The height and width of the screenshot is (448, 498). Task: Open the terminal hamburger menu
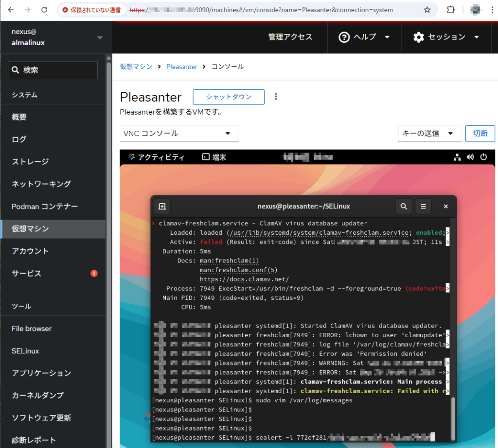[x=423, y=207]
